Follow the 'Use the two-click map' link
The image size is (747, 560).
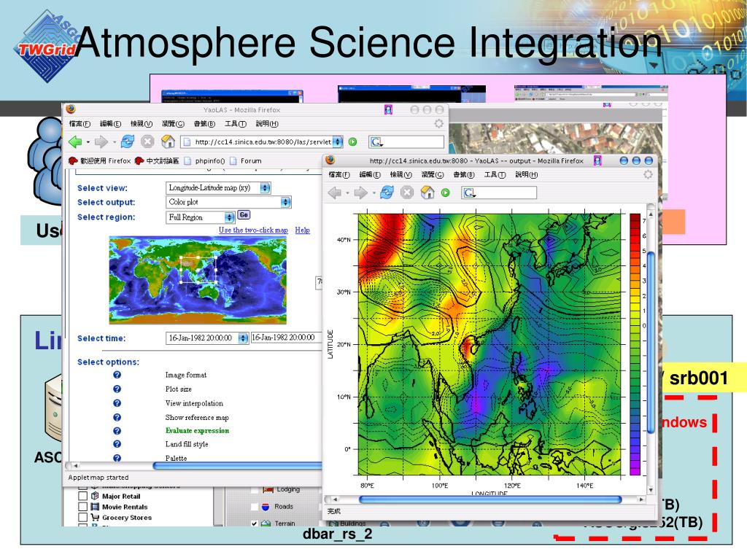point(253,230)
